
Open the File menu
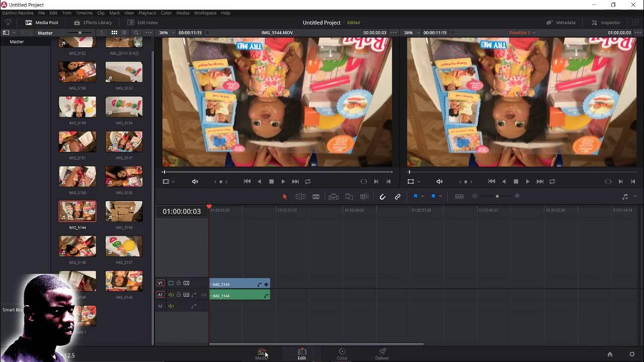pyautogui.click(x=42, y=13)
